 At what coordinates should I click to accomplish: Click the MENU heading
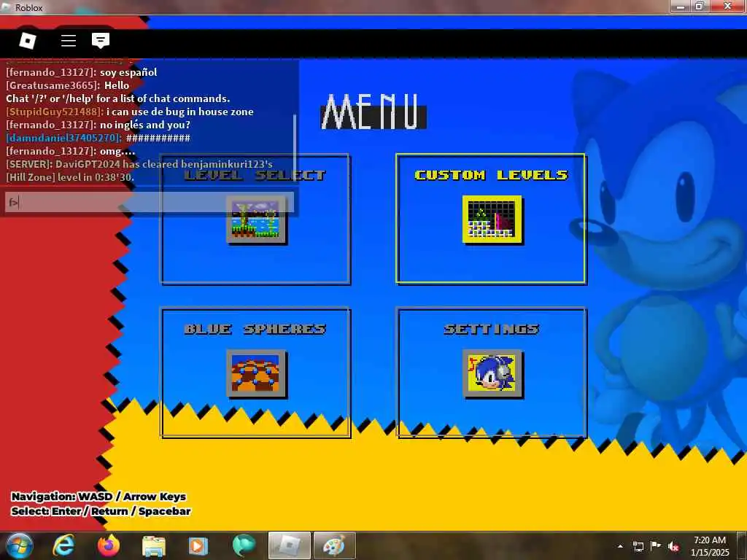373,112
